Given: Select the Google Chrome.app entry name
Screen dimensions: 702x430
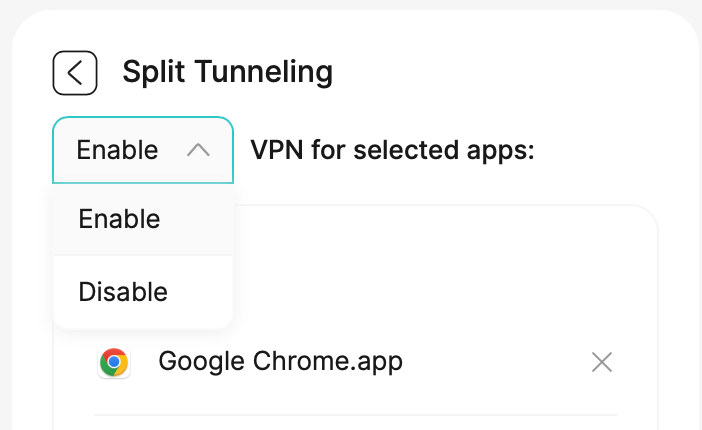Looking at the screenshot, I should click(280, 361).
